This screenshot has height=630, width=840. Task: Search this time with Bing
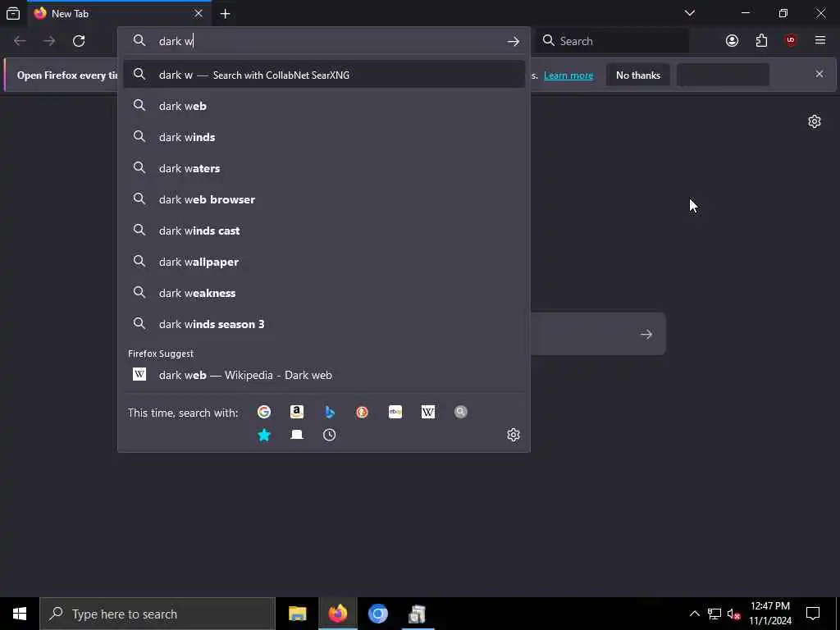point(330,412)
